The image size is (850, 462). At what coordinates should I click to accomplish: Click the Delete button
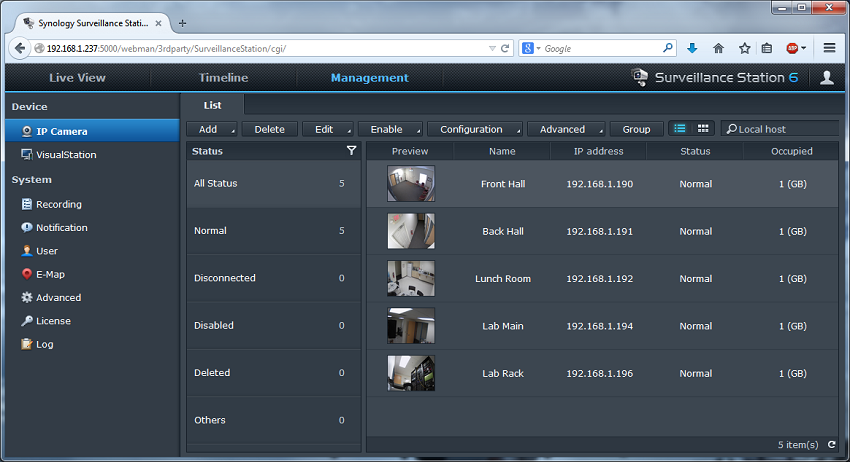click(269, 129)
